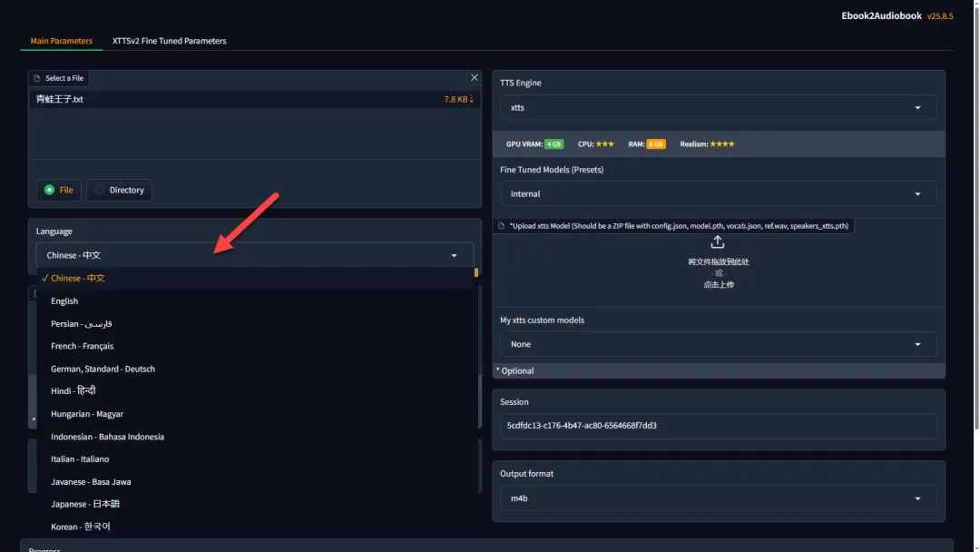Click the GPU VRAM 4 GB badge

[554, 143]
